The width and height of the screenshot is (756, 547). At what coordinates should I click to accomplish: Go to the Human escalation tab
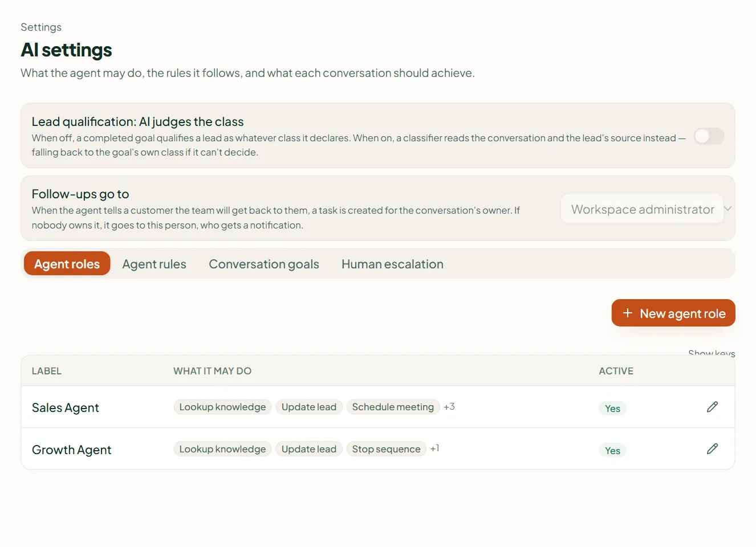[392, 264]
